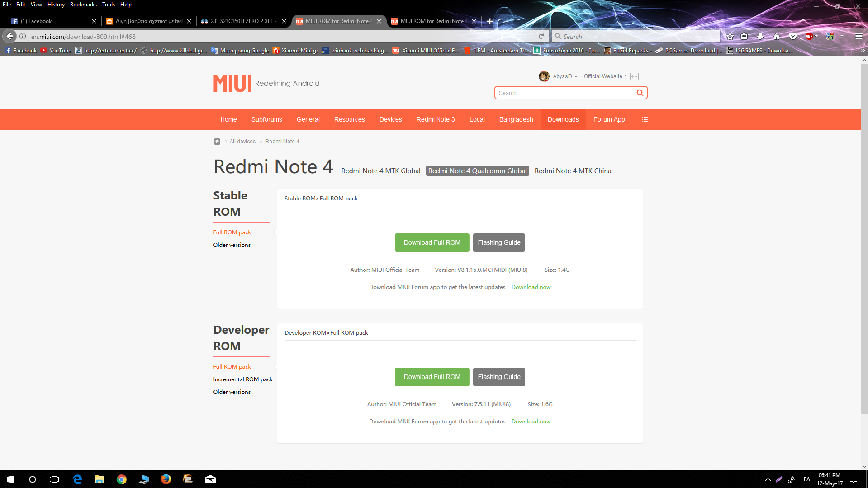Open Older versions under Stable ROM
The image size is (868, 488).
point(232,245)
